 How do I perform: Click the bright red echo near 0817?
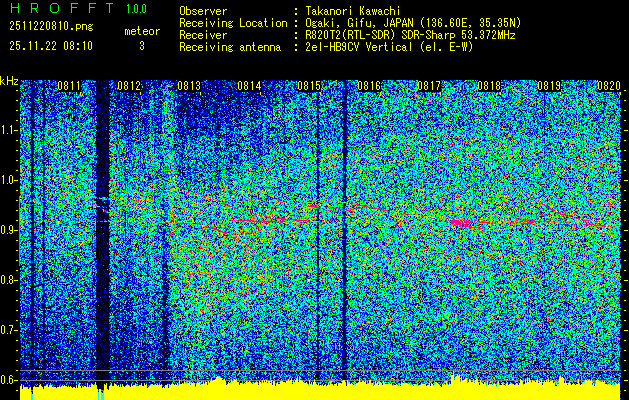coord(459,223)
